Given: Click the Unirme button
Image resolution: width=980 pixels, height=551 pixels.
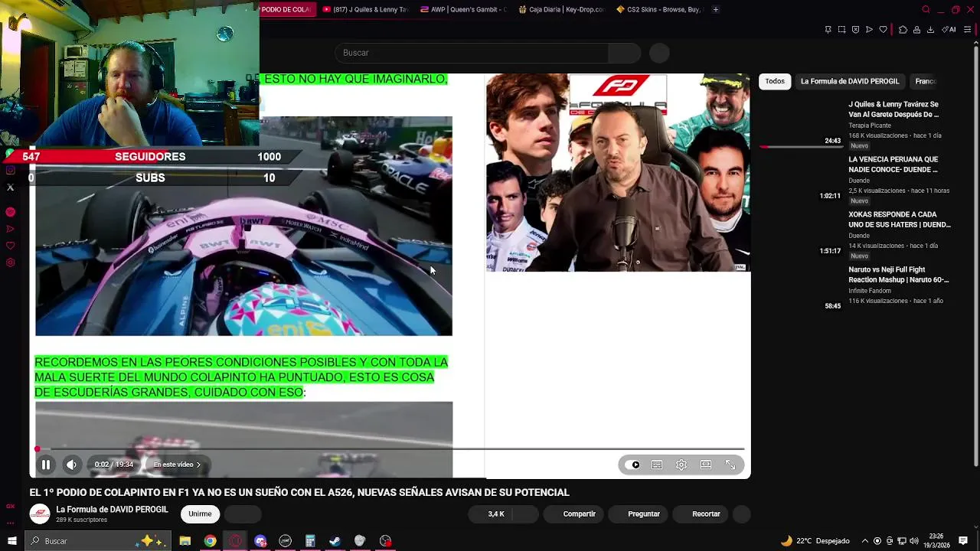Looking at the screenshot, I should click(x=200, y=514).
